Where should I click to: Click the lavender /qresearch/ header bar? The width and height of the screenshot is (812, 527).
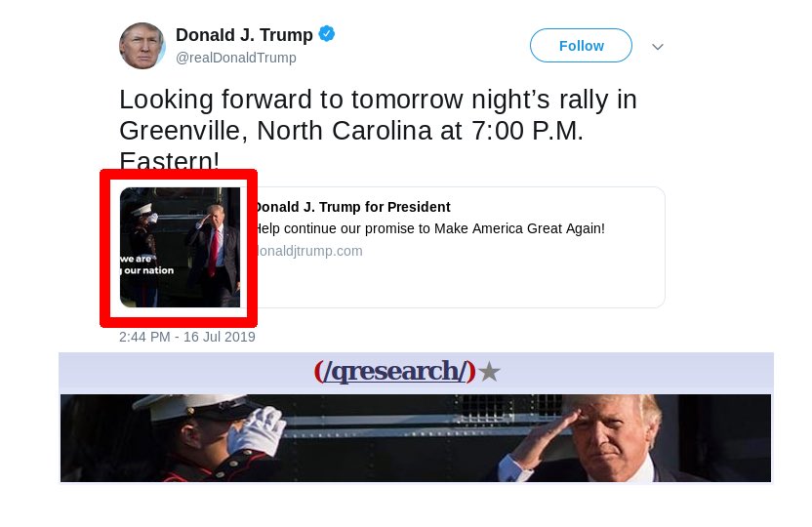pyautogui.click(x=416, y=373)
